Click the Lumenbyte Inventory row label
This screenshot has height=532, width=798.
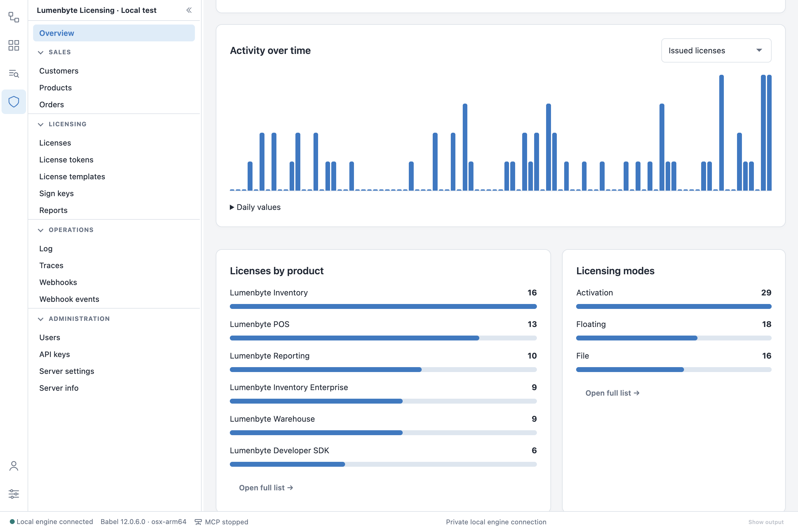pyautogui.click(x=269, y=292)
